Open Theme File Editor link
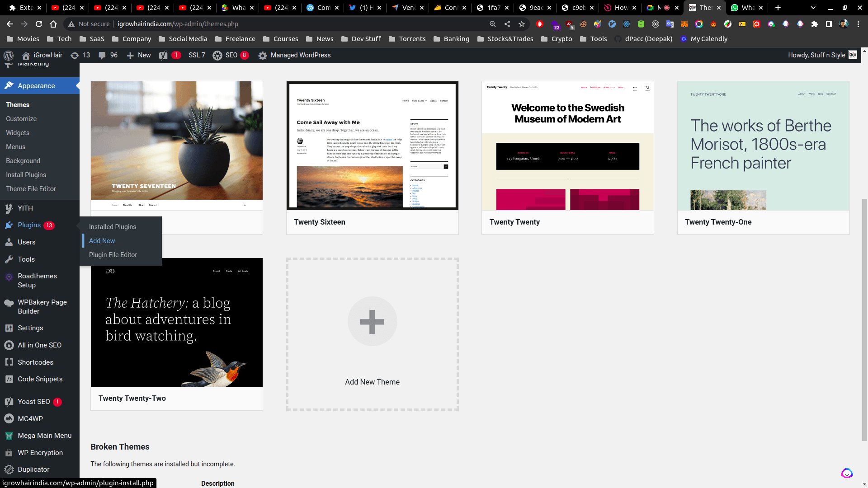The height and width of the screenshot is (488, 868). [31, 189]
